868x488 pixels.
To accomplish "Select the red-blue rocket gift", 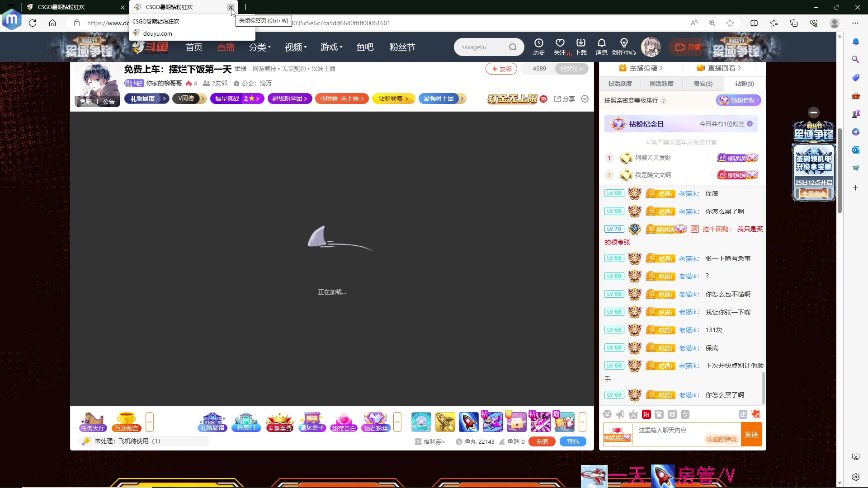I will pos(468,422).
